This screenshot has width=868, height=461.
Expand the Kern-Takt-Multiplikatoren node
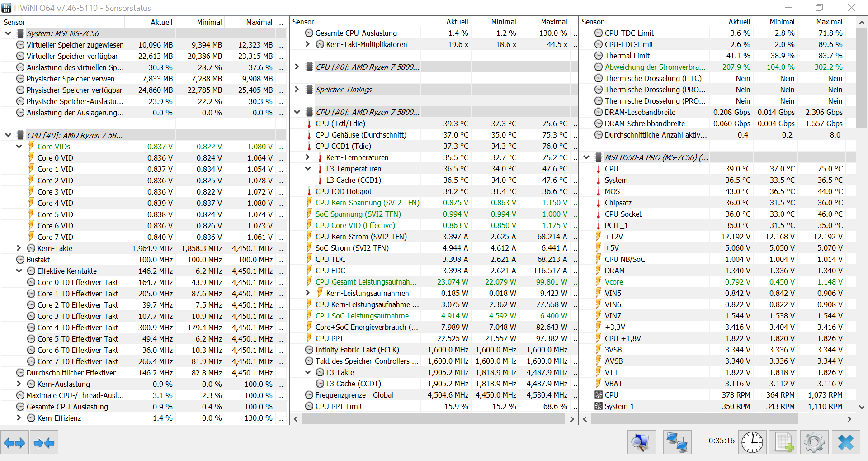pos(308,44)
